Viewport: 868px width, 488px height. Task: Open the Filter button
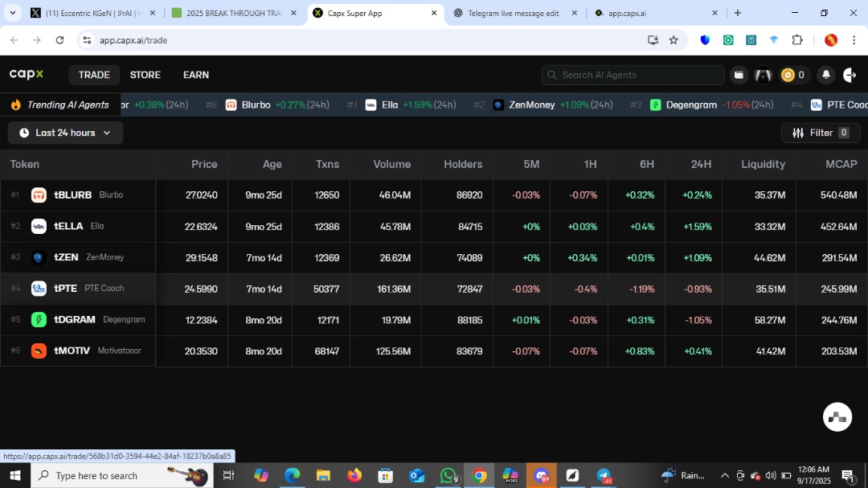(x=821, y=133)
